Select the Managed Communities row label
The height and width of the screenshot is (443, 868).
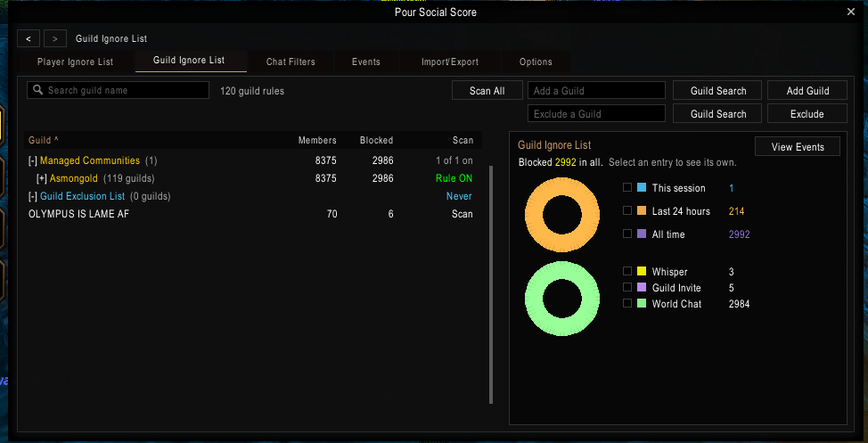coord(90,160)
